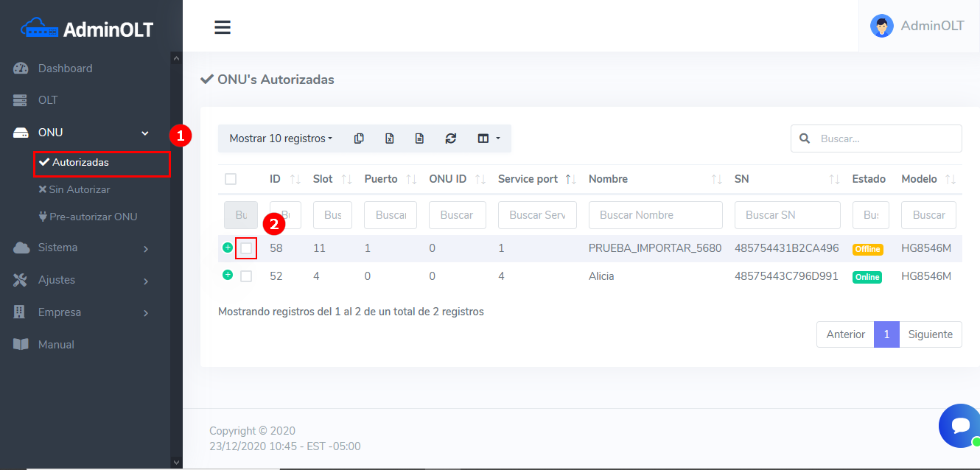The image size is (980, 470).
Task: Check the select-all checkbox in table header
Action: pyautogui.click(x=231, y=179)
